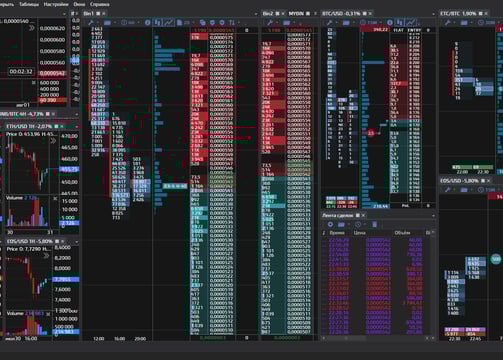Viewport: 503px width, 360px height.
Task: Toggle pin on the Bin1 tab
Action: pyautogui.click(x=98, y=13)
